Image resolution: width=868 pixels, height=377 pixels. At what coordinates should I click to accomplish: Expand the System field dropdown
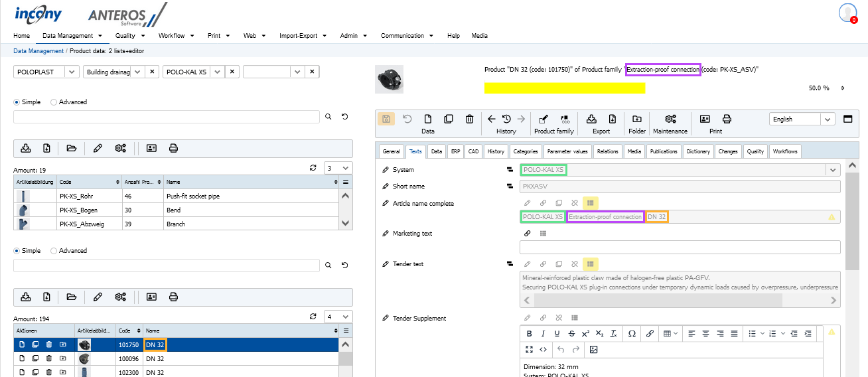833,170
